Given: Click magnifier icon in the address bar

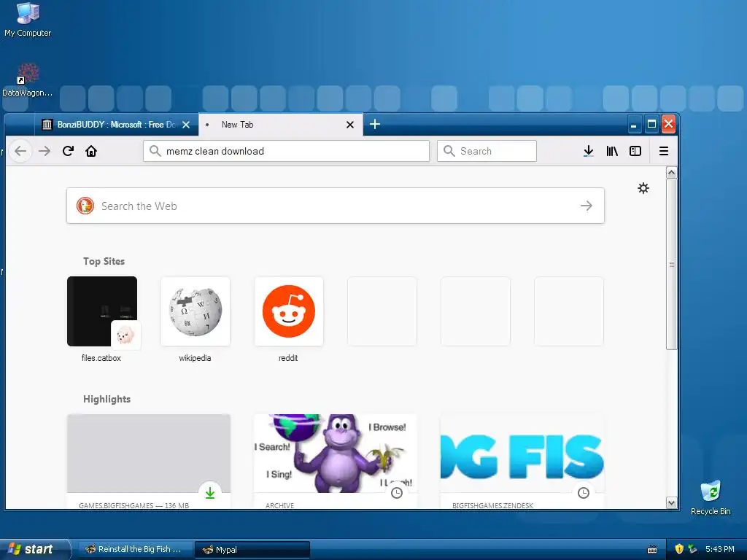Looking at the screenshot, I should coord(155,151).
